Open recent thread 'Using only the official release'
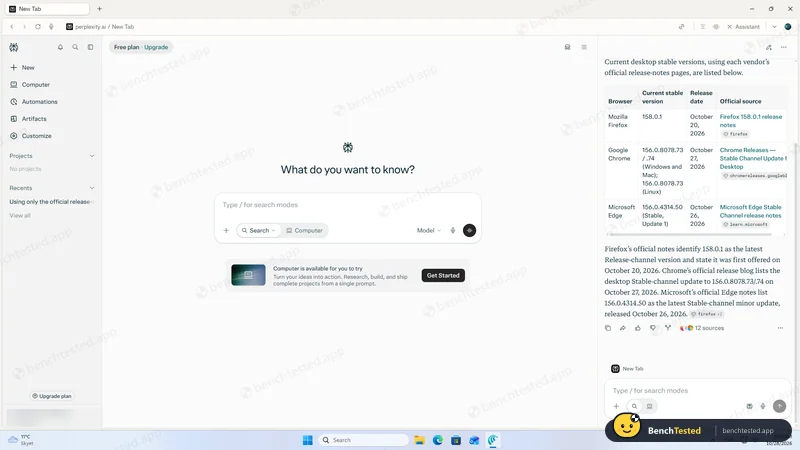 tap(51, 202)
